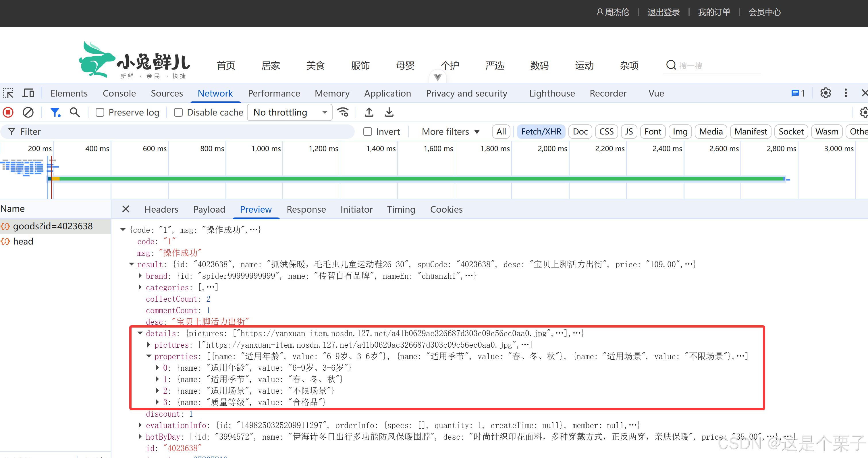Click the 退出登录 link
The width and height of the screenshot is (868, 458).
point(663,12)
